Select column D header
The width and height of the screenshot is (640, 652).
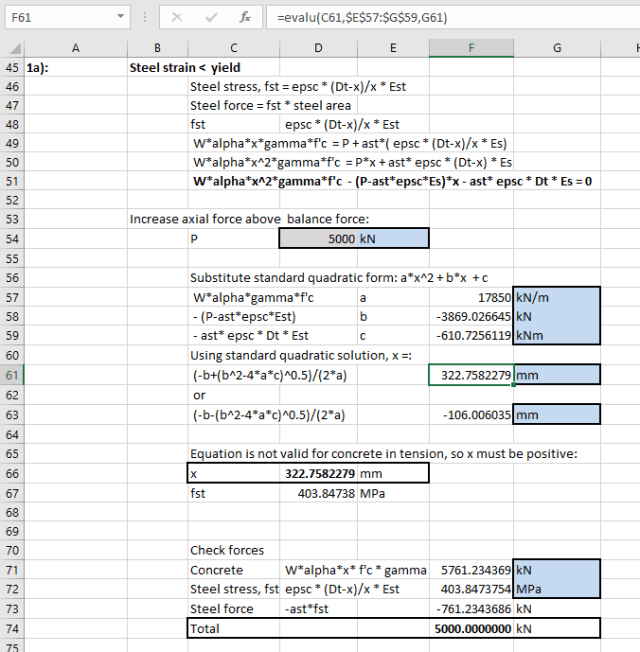pyautogui.click(x=317, y=48)
